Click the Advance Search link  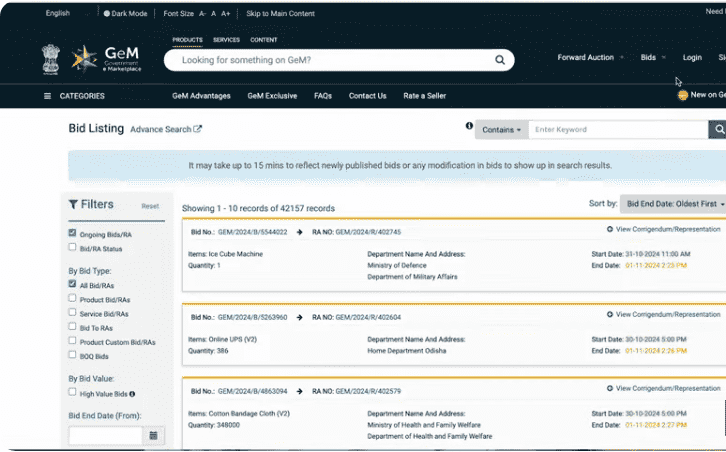click(165, 130)
